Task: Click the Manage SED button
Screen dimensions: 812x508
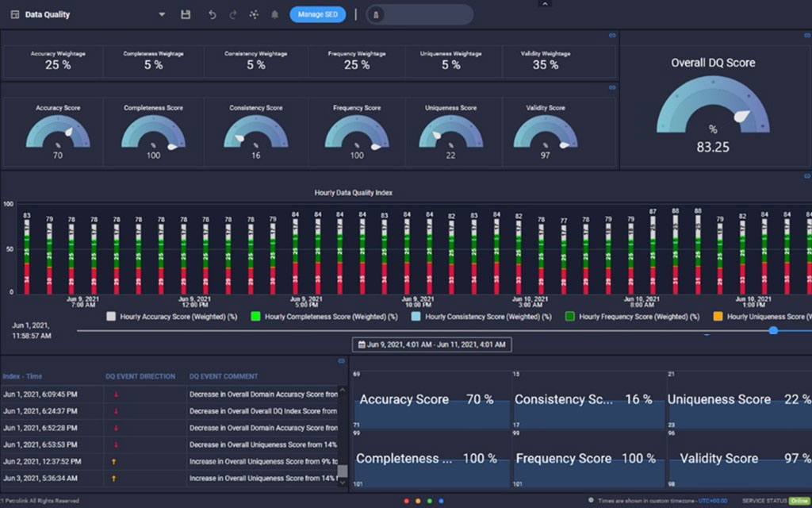Action: [317, 14]
